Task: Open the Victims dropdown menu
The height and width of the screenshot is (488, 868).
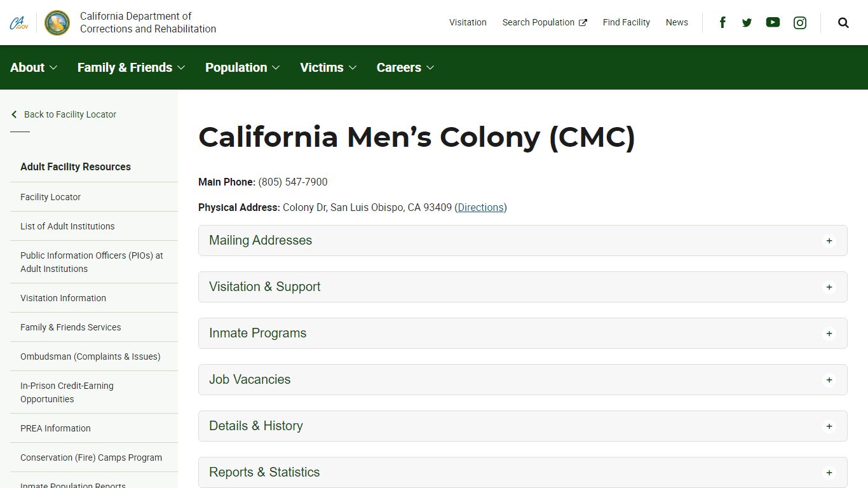Action: [328, 67]
